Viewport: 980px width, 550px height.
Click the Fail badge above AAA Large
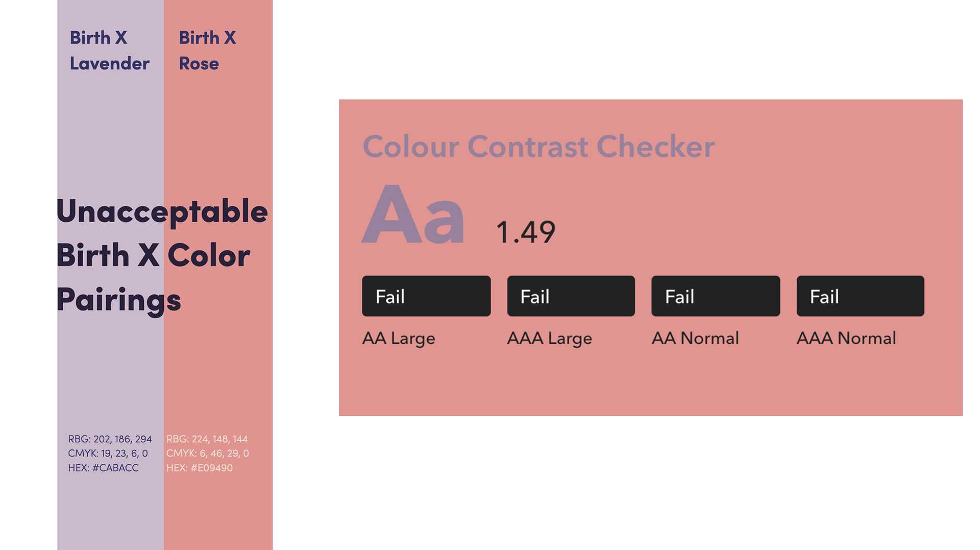click(x=571, y=296)
